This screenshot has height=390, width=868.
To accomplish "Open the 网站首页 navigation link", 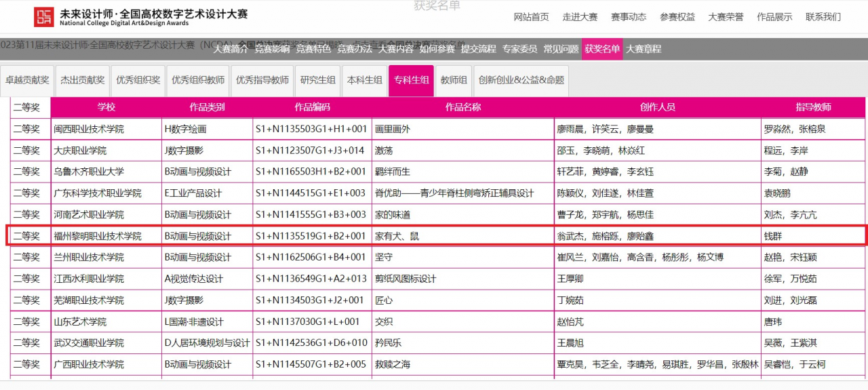I will pyautogui.click(x=531, y=17).
